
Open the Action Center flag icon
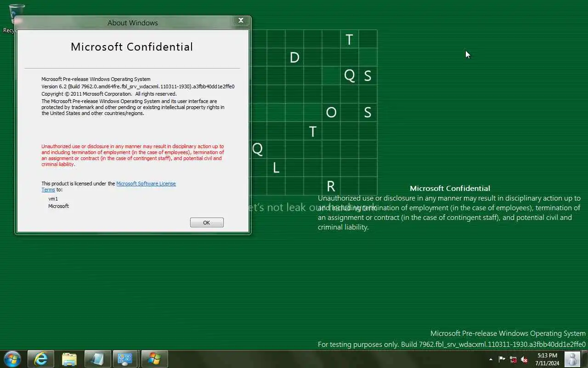tap(502, 359)
